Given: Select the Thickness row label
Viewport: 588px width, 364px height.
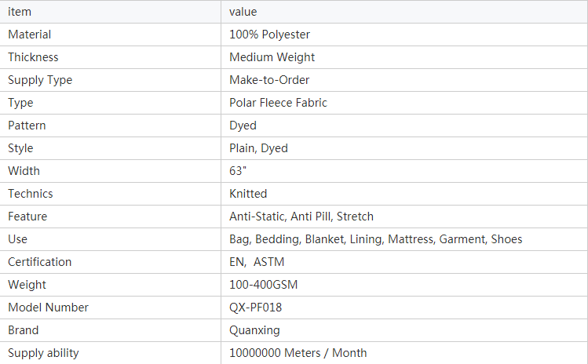Looking at the screenshot, I should click(x=33, y=57).
